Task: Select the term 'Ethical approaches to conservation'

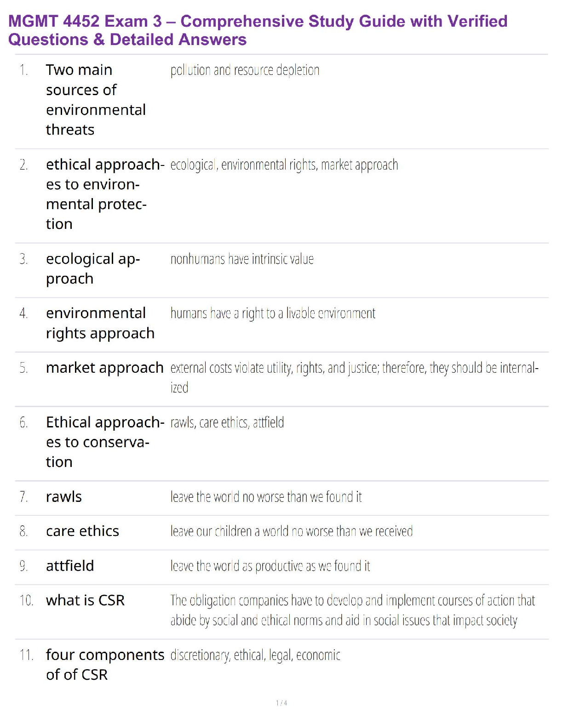Action: pyautogui.click(x=105, y=442)
